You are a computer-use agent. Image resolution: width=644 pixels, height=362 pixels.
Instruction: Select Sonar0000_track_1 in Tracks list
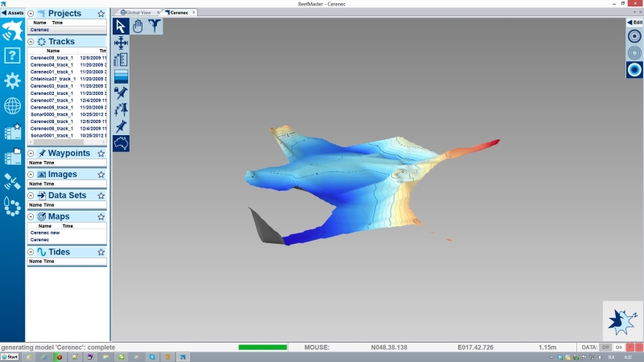click(x=52, y=114)
